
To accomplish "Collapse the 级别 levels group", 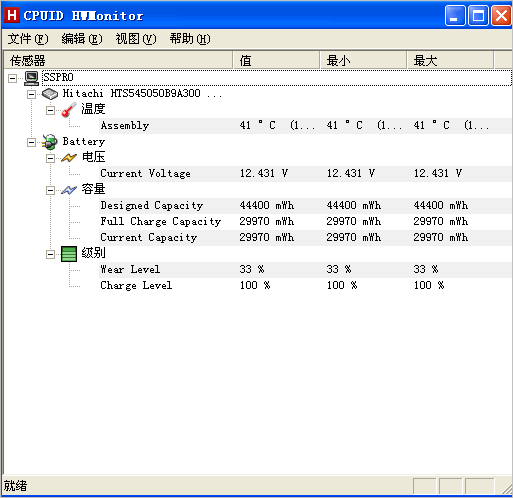I will (50, 255).
